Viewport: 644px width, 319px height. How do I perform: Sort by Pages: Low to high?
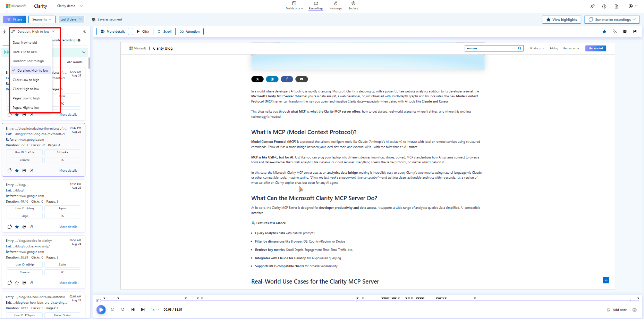31,98
